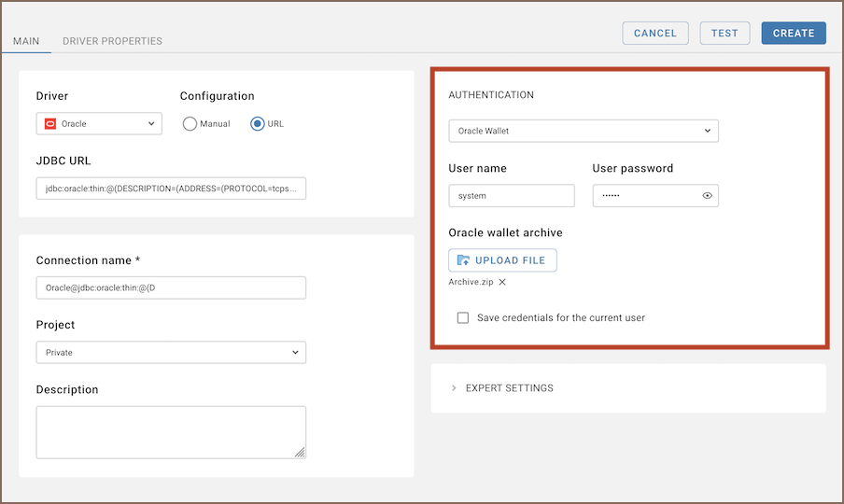
Task: Click inside the Description text area
Action: point(171,431)
